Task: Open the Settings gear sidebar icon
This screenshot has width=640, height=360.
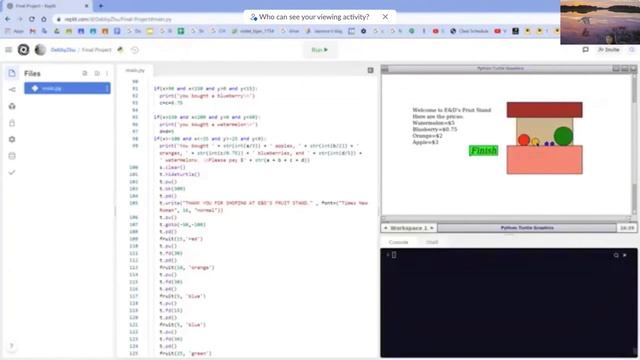Action: 12,139
